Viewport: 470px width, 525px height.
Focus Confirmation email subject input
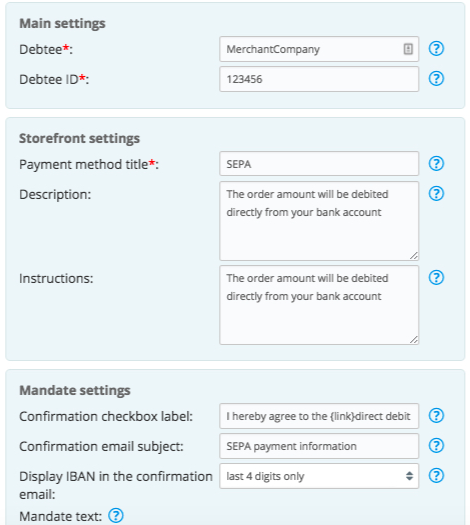(319, 446)
